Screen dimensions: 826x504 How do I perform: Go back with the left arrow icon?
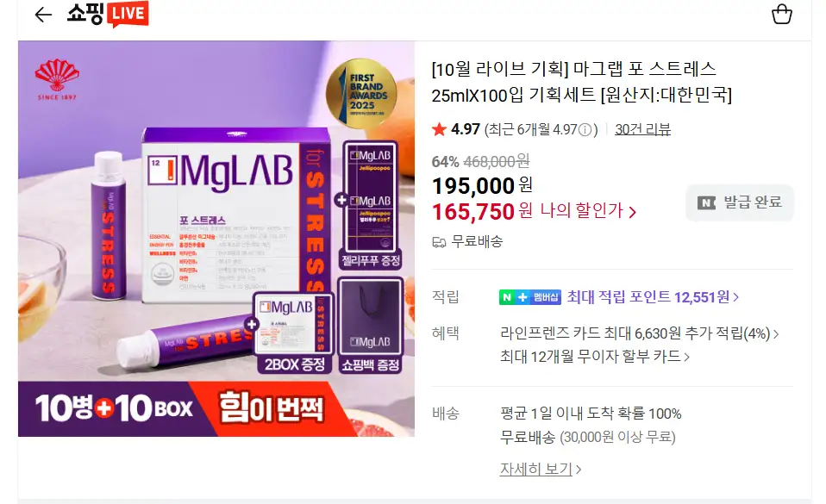point(43,15)
